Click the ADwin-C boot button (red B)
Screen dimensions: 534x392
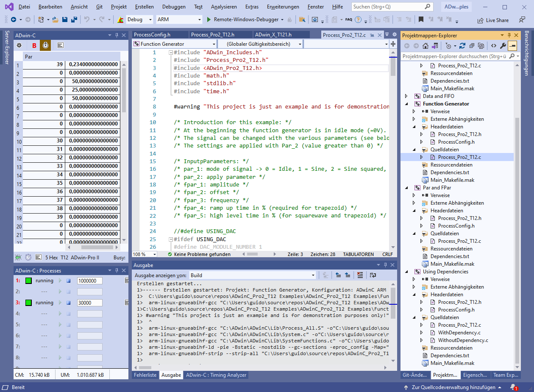point(34,45)
